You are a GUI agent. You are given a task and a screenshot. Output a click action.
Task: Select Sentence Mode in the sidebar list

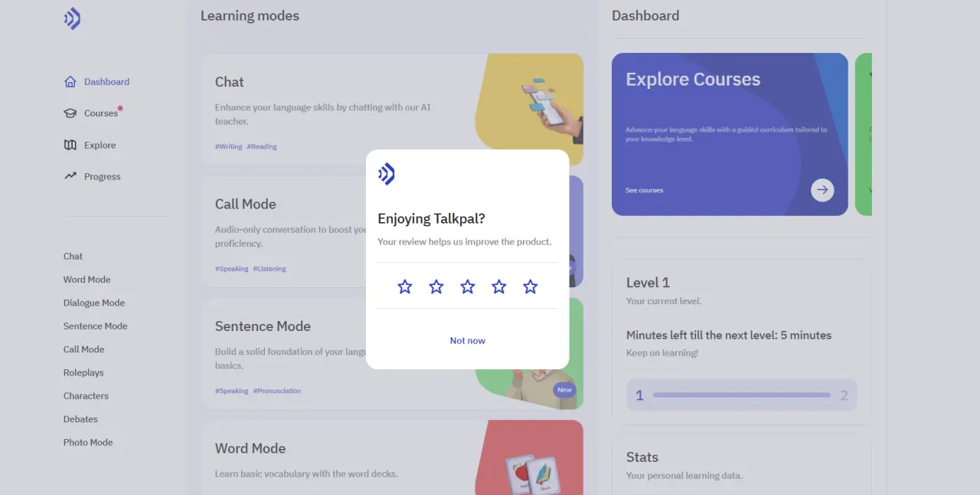(x=95, y=326)
